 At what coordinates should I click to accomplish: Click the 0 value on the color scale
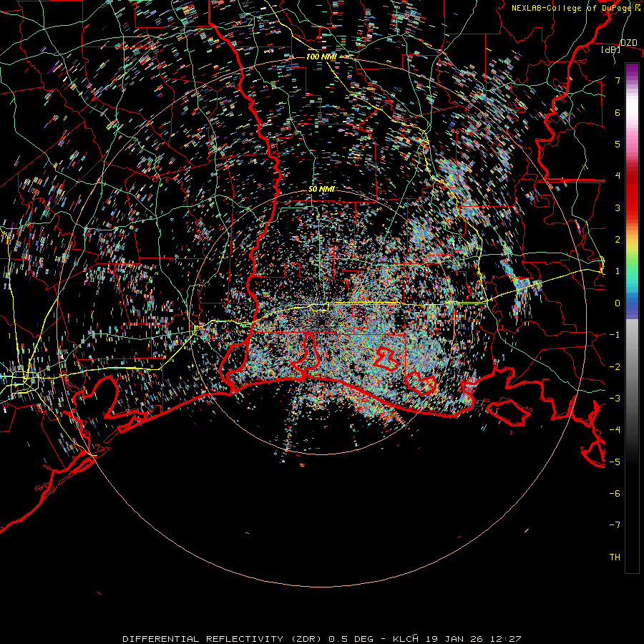click(618, 303)
